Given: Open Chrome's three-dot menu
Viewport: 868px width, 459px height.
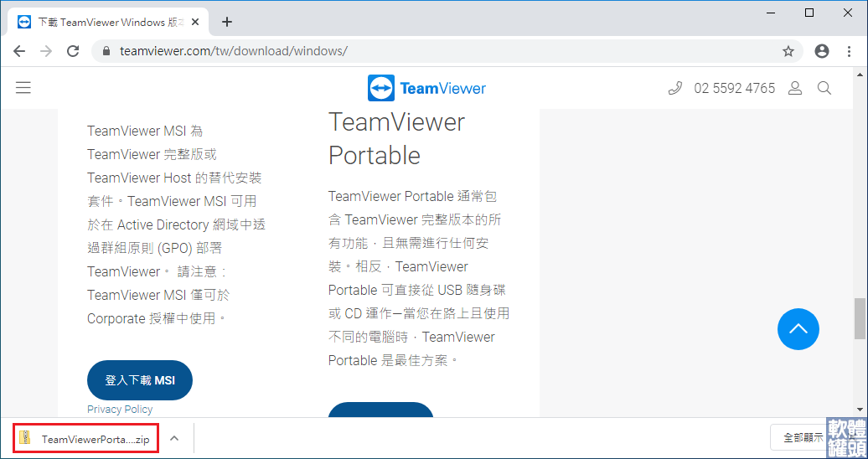Looking at the screenshot, I should coord(850,51).
